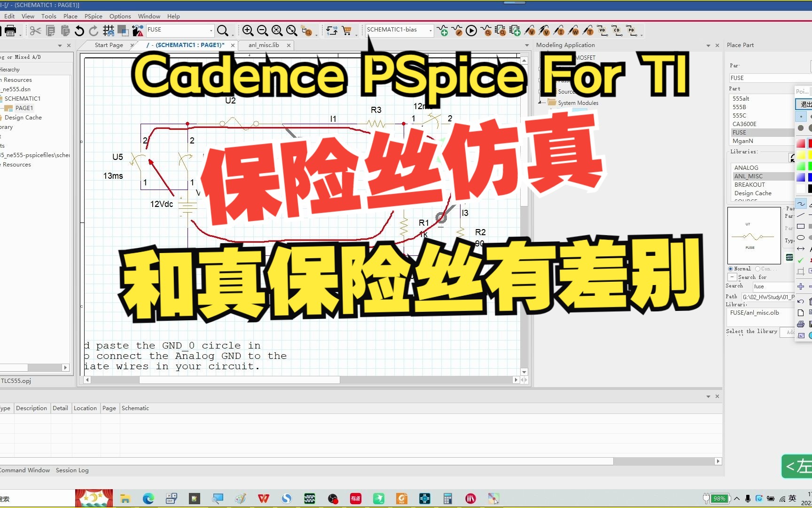Click the View Simulation Results icon
Viewport: 812px width, 508px height.
pos(486,31)
